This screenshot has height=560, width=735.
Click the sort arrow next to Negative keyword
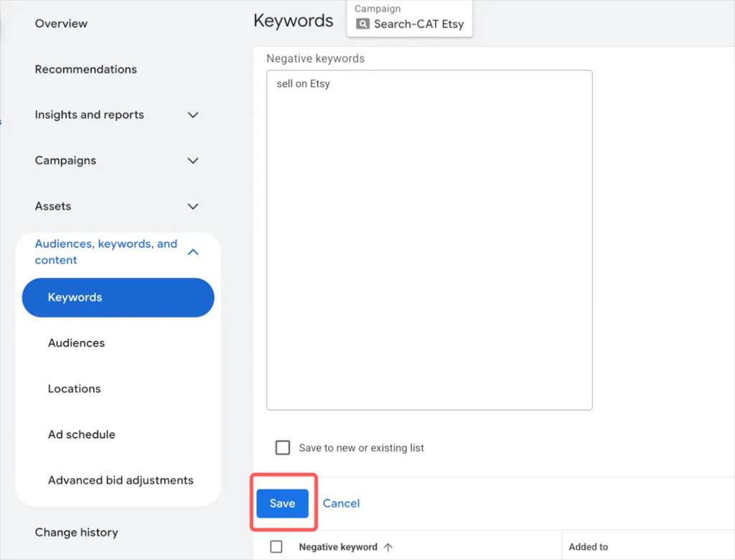coord(387,546)
